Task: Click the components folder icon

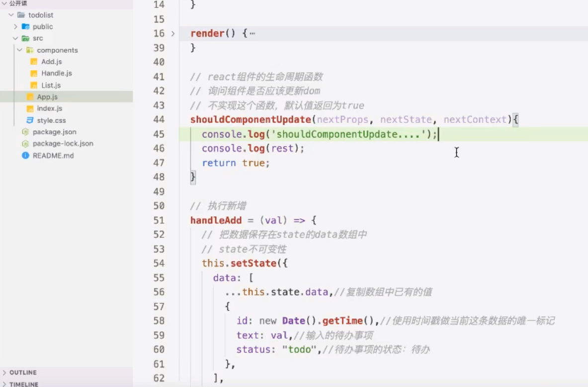Action: tap(31, 50)
